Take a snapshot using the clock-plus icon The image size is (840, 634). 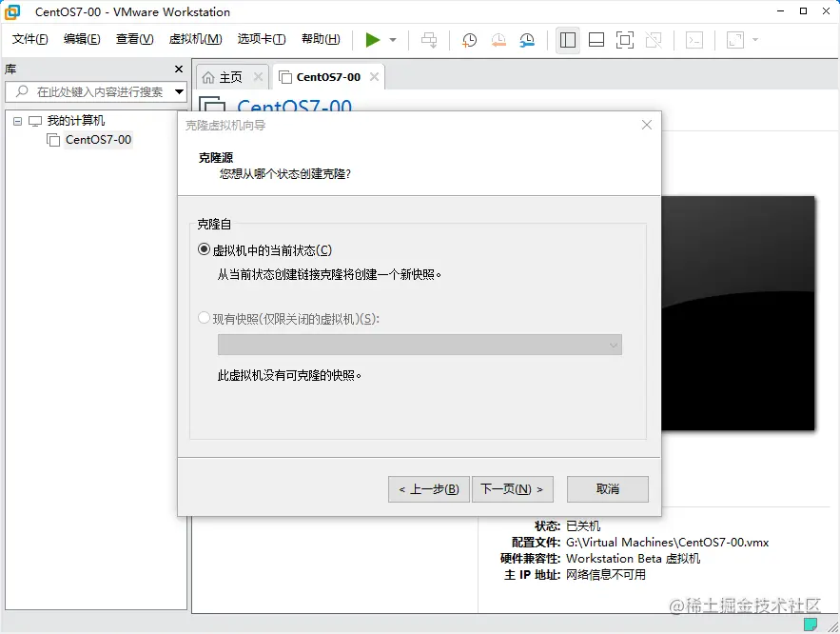[x=469, y=40]
